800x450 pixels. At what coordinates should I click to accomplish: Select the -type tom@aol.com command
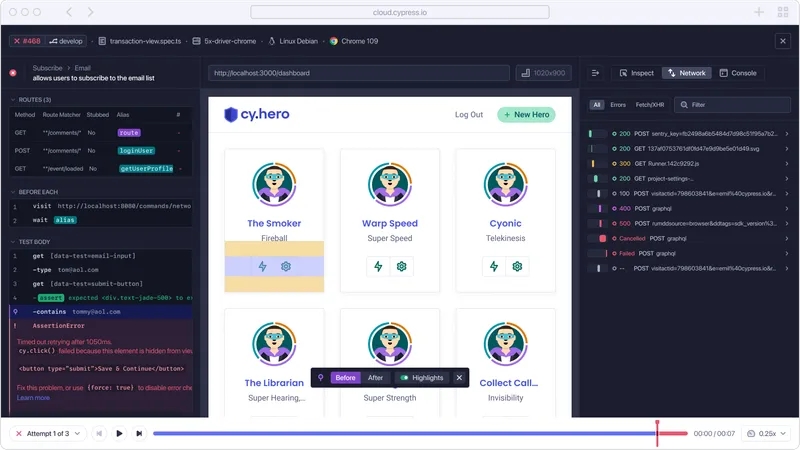pos(102,269)
